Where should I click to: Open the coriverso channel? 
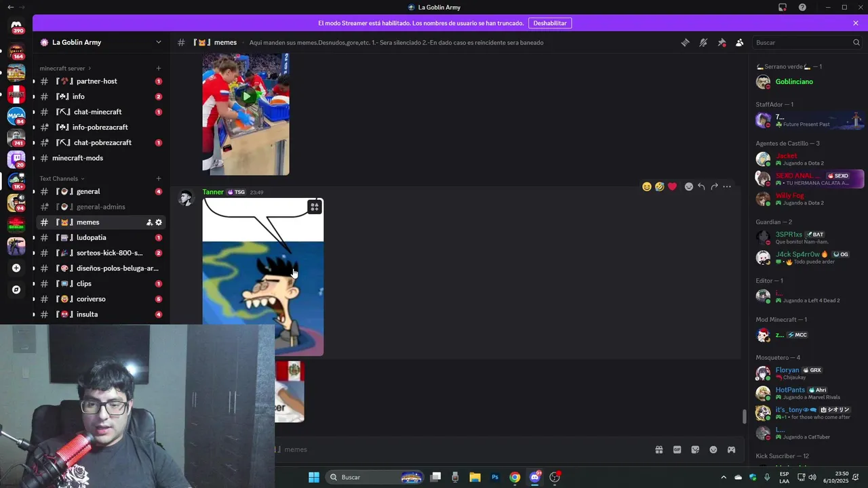pyautogui.click(x=100, y=299)
